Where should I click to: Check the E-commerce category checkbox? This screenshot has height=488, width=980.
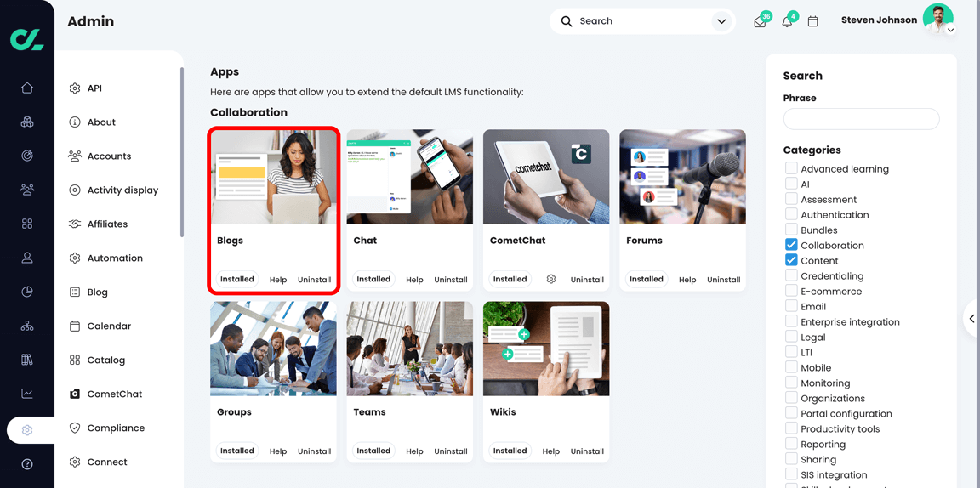[791, 291]
